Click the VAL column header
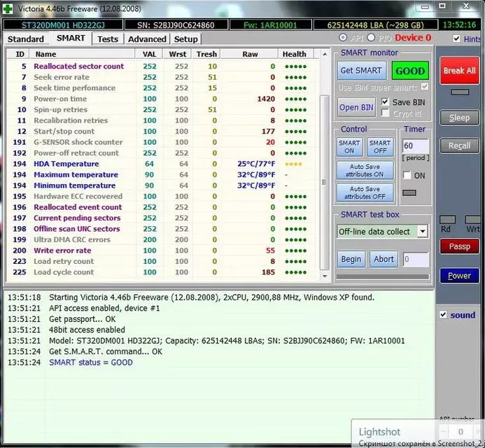Image resolution: width=485 pixels, height=448 pixels. point(149,54)
